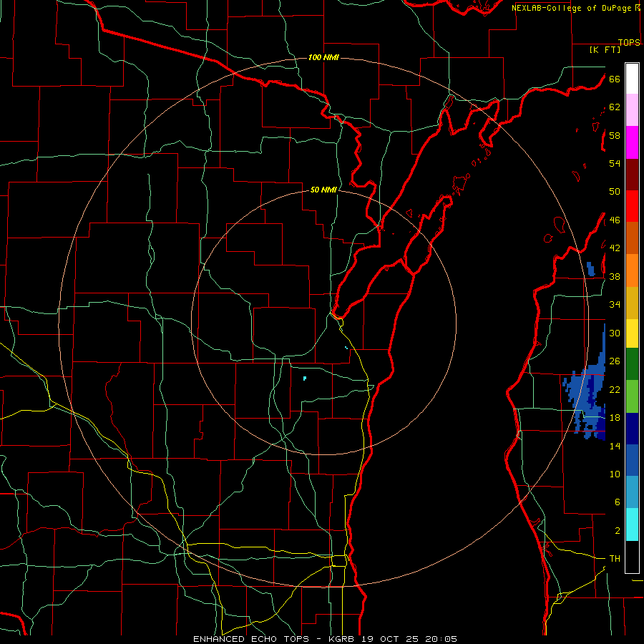The height and width of the screenshot is (644, 644).
Task: Click the small cyan echo pixel southwest of the radar
Action: (305, 379)
